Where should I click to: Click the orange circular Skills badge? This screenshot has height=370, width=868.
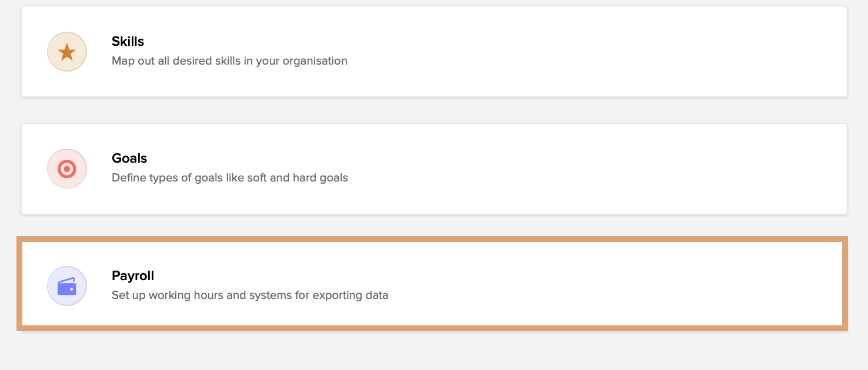pyautogui.click(x=66, y=52)
